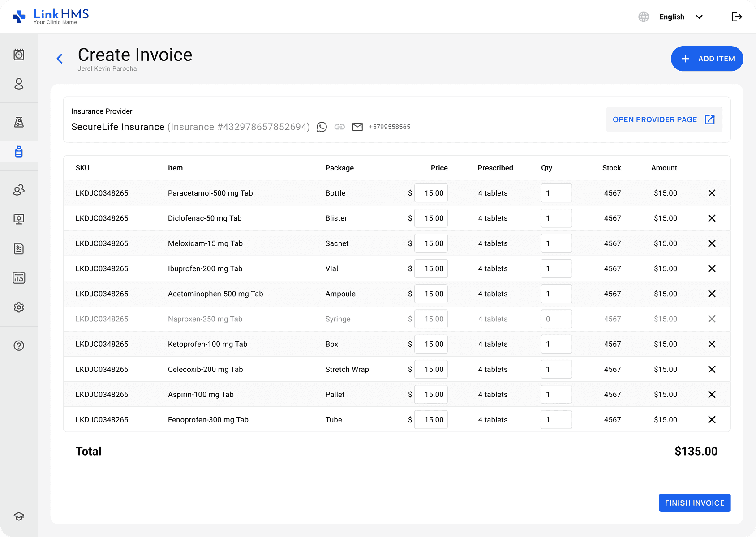This screenshot has height=537, width=756.
Task: Open the appointments clock icon in sidebar
Action: pyautogui.click(x=19, y=55)
